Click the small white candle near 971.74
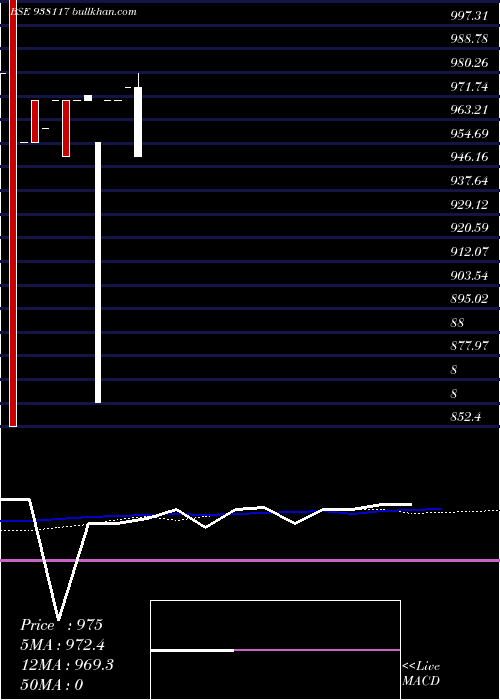Screen dimensions: 500x700 click(x=88, y=98)
